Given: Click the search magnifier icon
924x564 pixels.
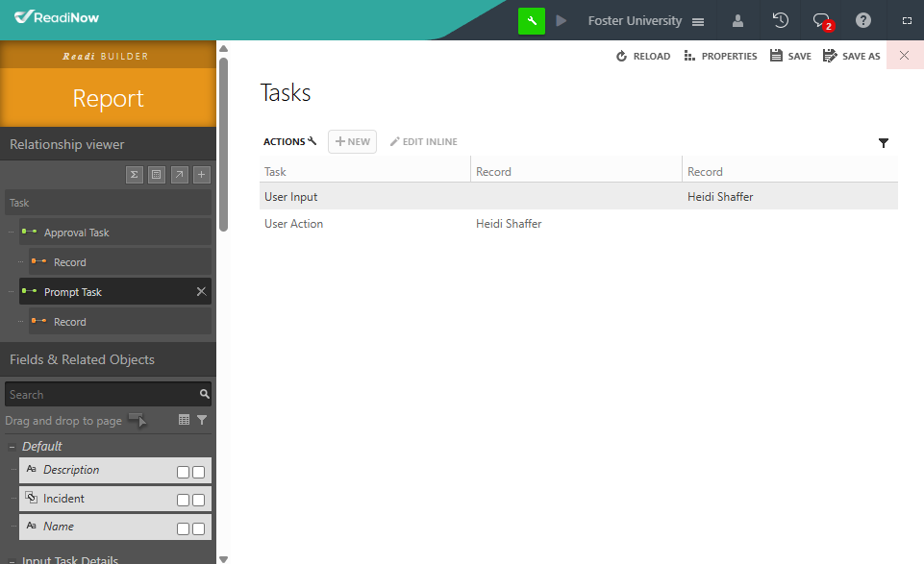Looking at the screenshot, I should click(205, 394).
